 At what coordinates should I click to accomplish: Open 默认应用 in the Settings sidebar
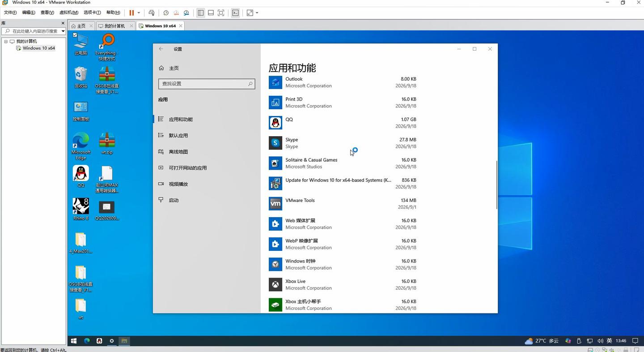tap(207, 135)
